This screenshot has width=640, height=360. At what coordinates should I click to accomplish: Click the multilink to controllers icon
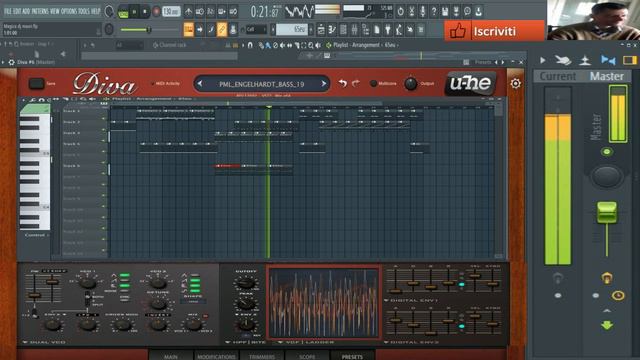click(233, 29)
